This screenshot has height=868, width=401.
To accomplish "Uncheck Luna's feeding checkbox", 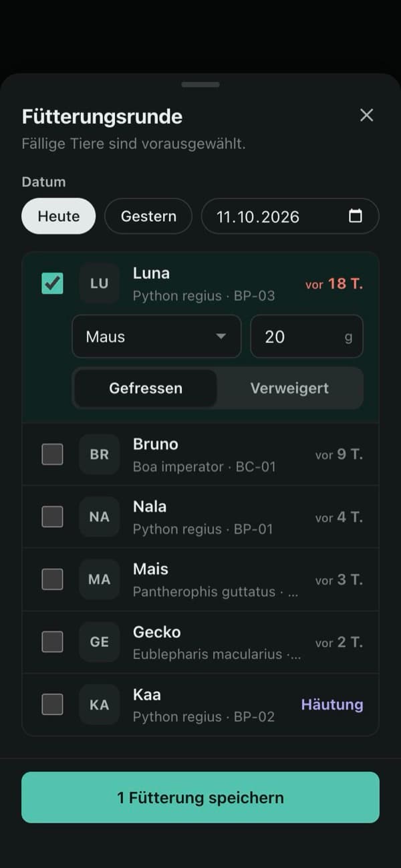I will click(52, 283).
